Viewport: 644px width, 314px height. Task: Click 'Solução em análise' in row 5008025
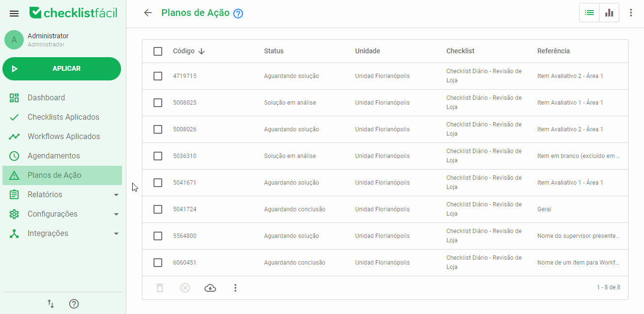pyautogui.click(x=290, y=103)
